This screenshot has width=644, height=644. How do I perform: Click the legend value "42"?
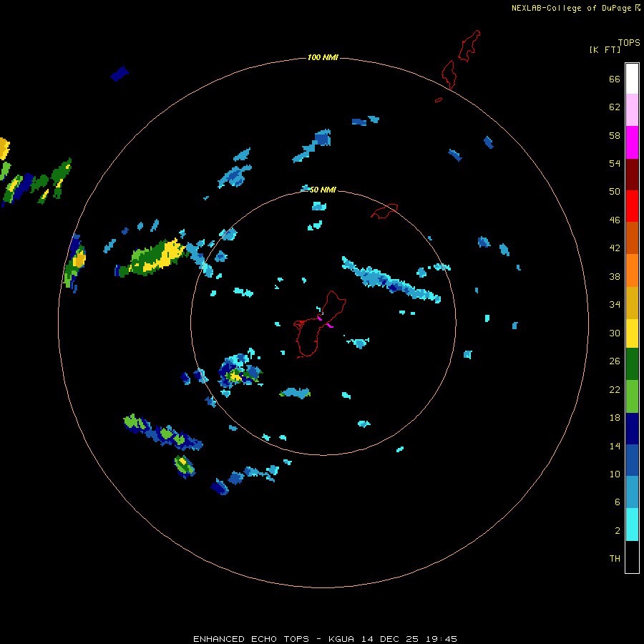[x=615, y=248]
